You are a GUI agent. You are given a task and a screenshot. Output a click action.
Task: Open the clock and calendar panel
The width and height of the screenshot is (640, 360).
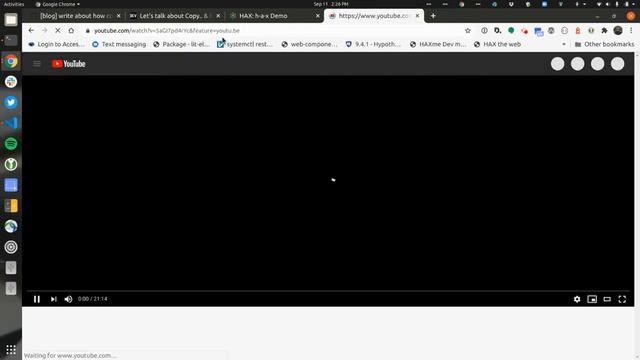click(331, 4)
